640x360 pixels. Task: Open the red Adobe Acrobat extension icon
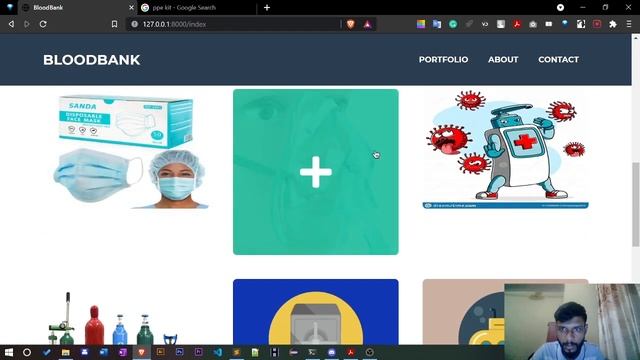517,24
